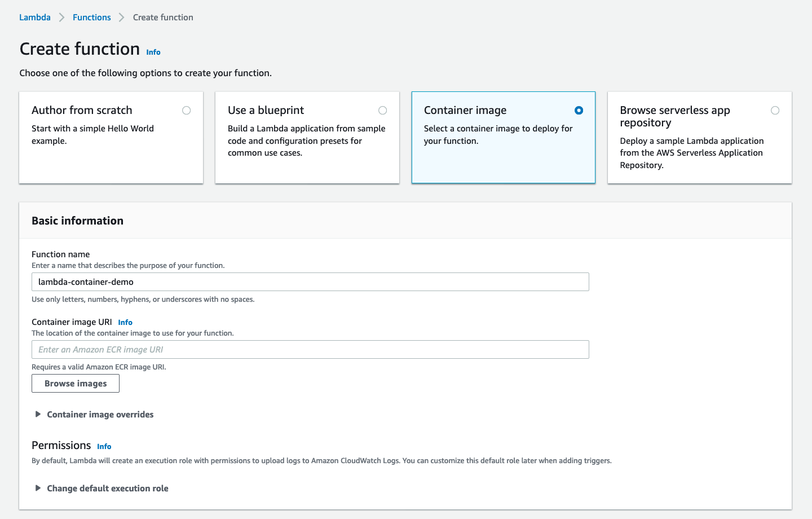
Task: Open Info link beside Container image URI
Action: (125, 323)
